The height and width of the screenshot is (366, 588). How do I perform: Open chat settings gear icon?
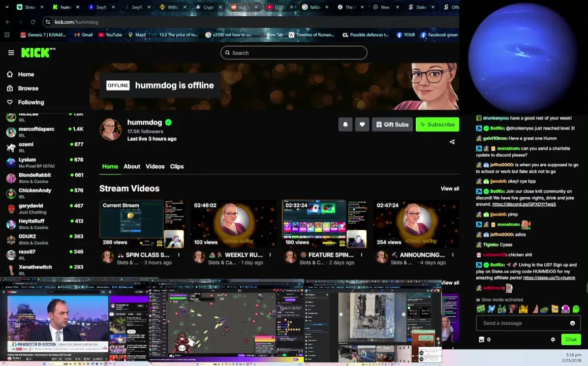click(553, 340)
